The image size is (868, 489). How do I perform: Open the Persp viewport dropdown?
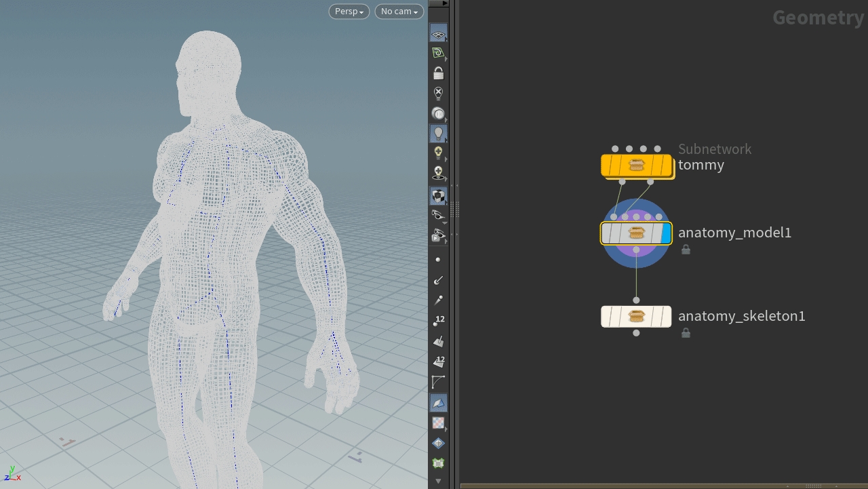click(349, 12)
